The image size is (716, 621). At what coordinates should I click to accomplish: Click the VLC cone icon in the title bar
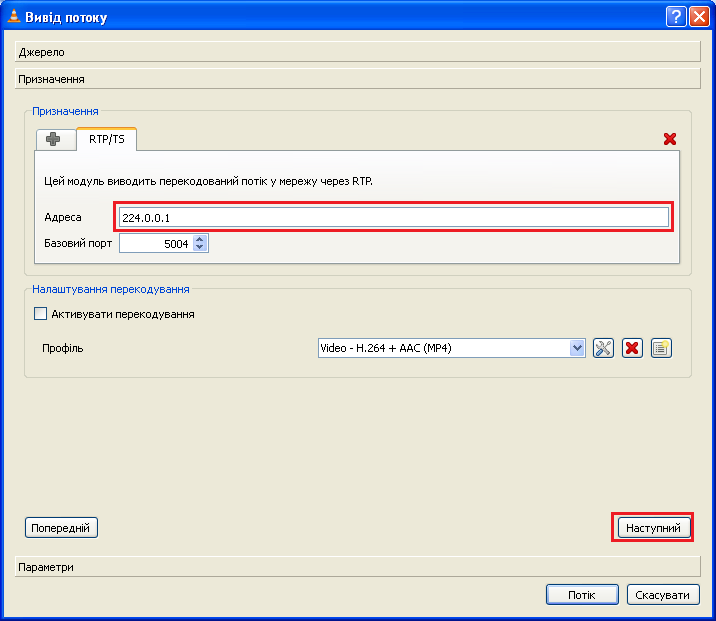coord(14,16)
